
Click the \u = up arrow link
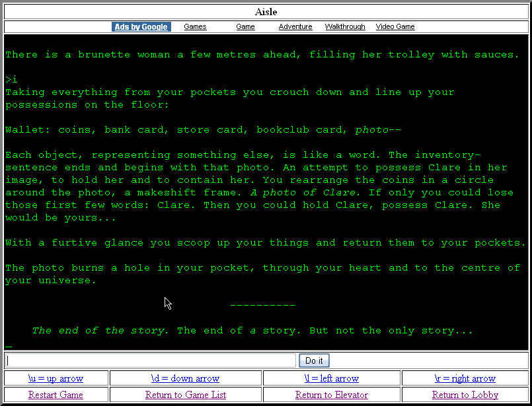click(x=56, y=378)
